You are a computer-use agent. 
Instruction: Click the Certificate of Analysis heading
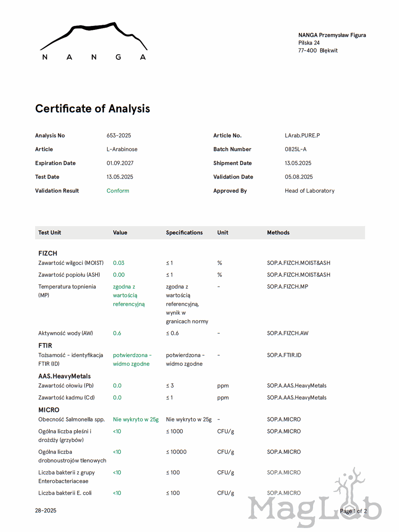tap(93, 108)
